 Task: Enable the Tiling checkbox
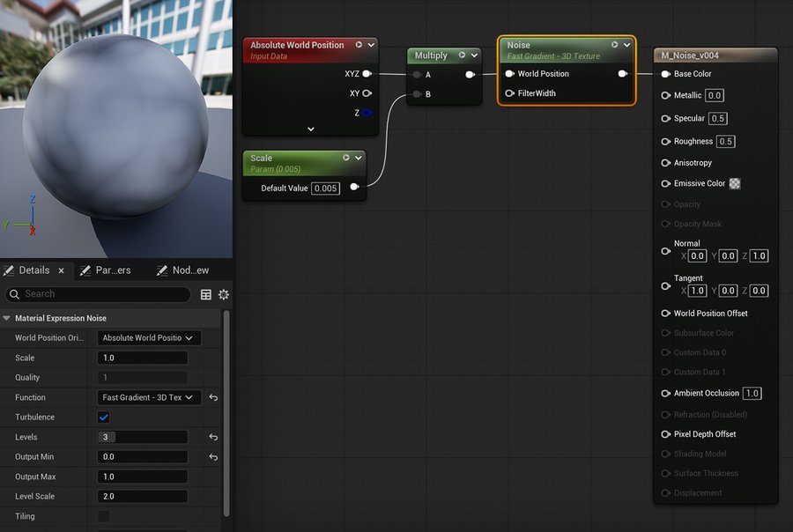[104, 516]
